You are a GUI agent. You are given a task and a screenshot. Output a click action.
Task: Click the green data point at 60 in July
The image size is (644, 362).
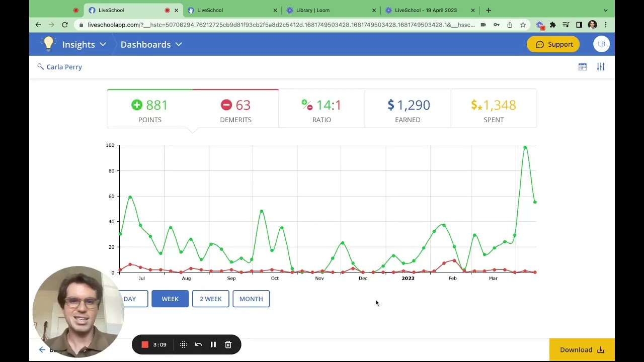[x=130, y=197]
